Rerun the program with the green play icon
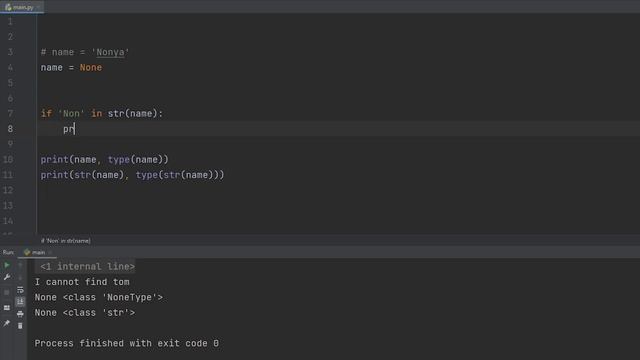Screen dimensions: 640x360 7,265
